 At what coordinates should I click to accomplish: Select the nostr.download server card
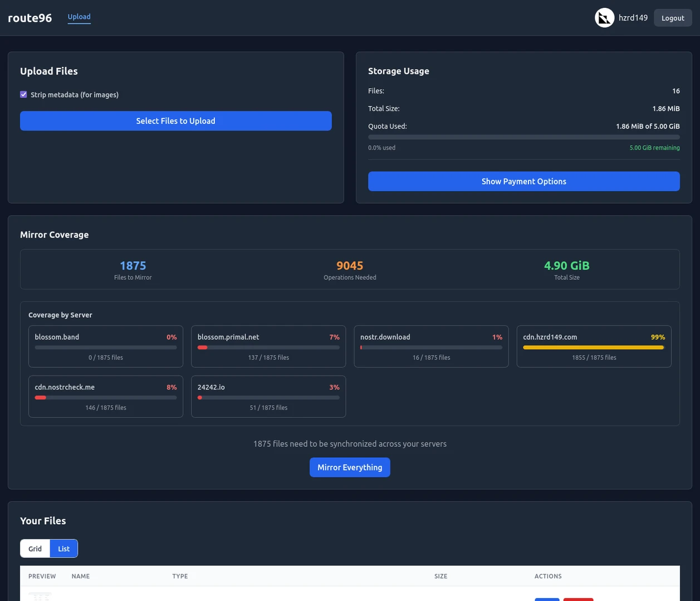[431, 346]
